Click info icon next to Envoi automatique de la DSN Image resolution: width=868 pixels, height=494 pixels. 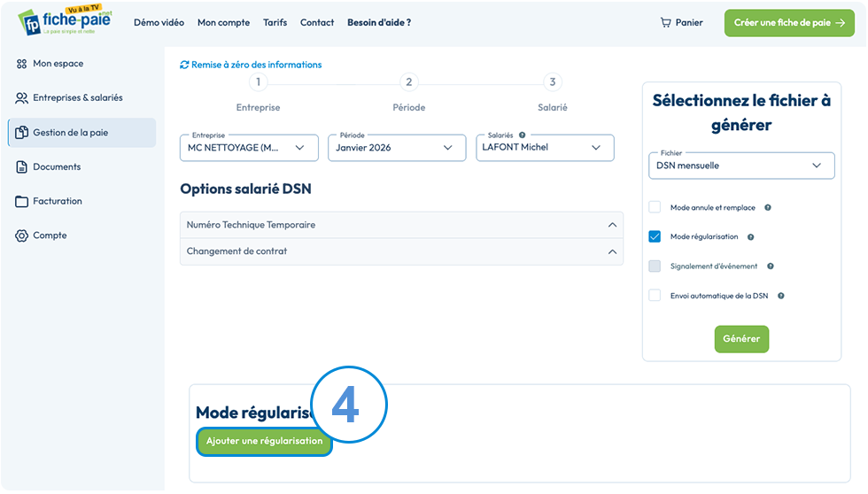tap(781, 296)
